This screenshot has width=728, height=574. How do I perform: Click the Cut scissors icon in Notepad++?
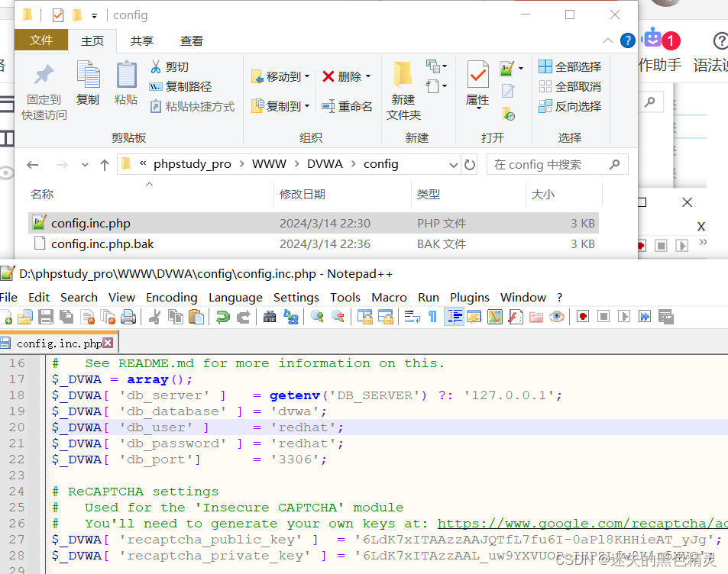(154, 317)
